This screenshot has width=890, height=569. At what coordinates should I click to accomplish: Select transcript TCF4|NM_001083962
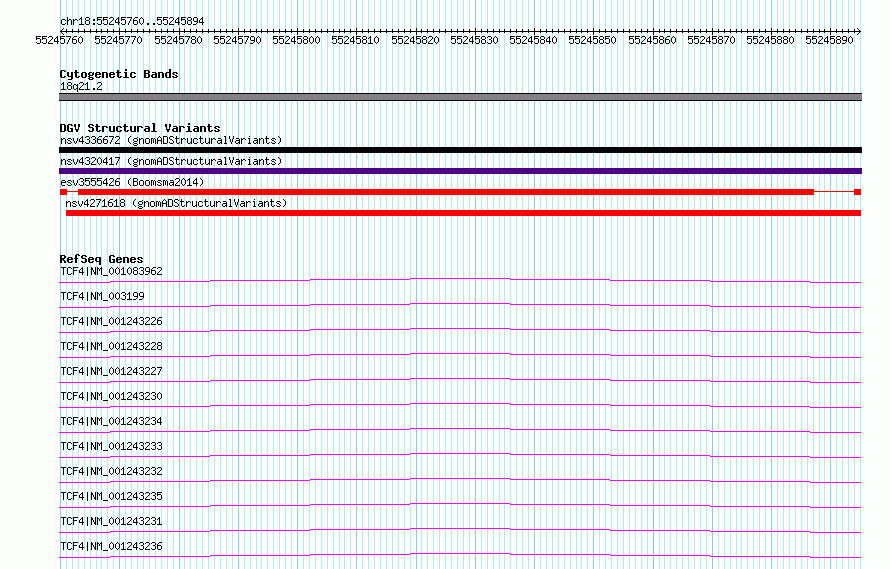point(111,271)
